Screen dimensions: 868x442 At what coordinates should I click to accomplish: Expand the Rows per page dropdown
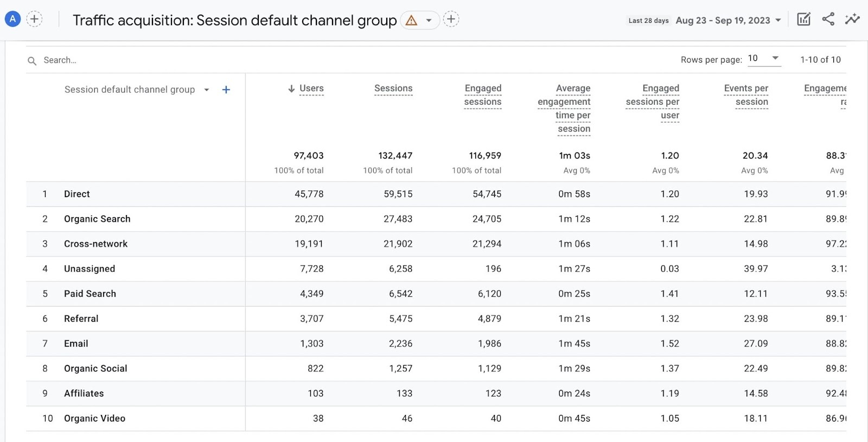(x=764, y=59)
